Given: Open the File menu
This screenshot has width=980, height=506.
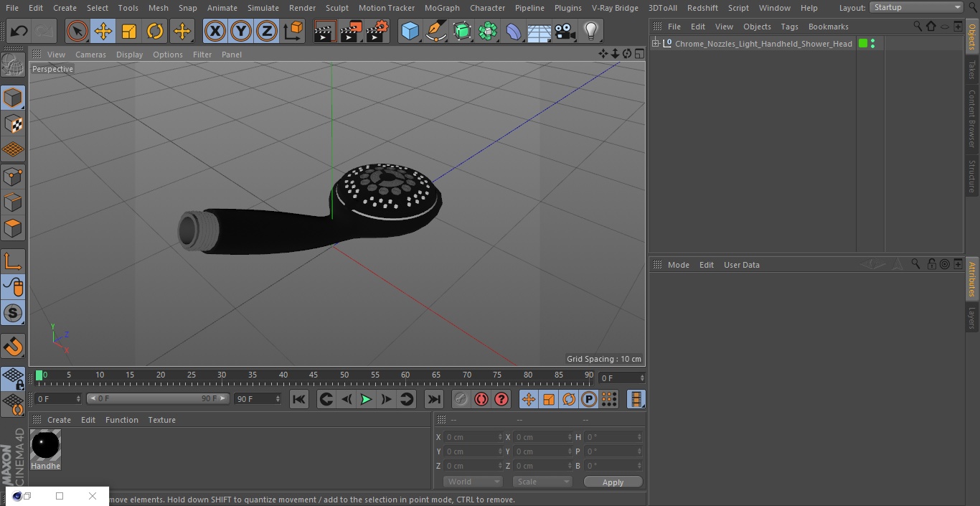Looking at the screenshot, I should point(12,8).
